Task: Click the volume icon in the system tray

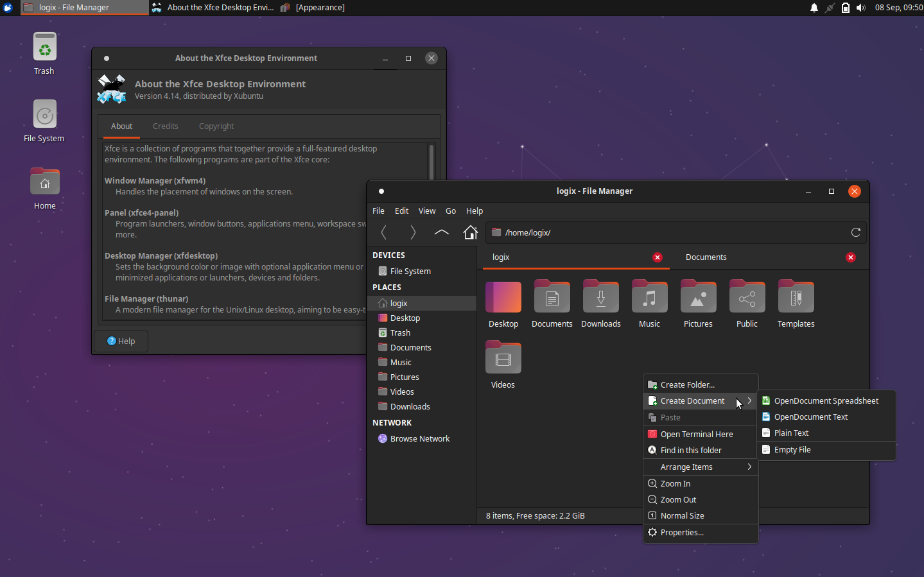Action: 861,8
